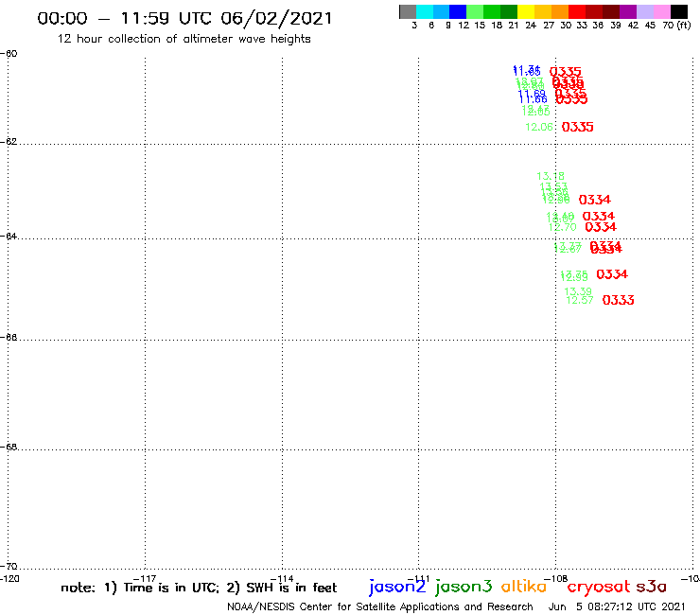Click the wave height value '13.18'

tap(551, 176)
